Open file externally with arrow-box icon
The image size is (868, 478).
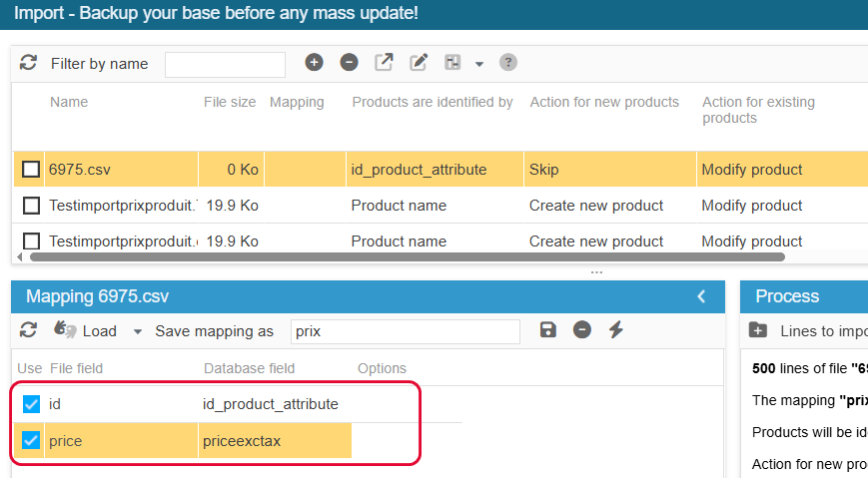[x=384, y=63]
